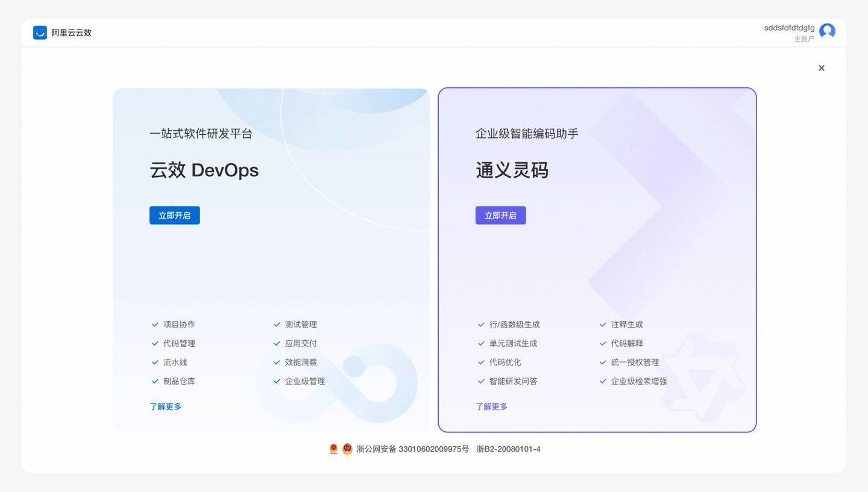Image resolution: width=868 pixels, height=492 pixels.
Task: Click the 主账户 label
Action: [x=804, y=39]
